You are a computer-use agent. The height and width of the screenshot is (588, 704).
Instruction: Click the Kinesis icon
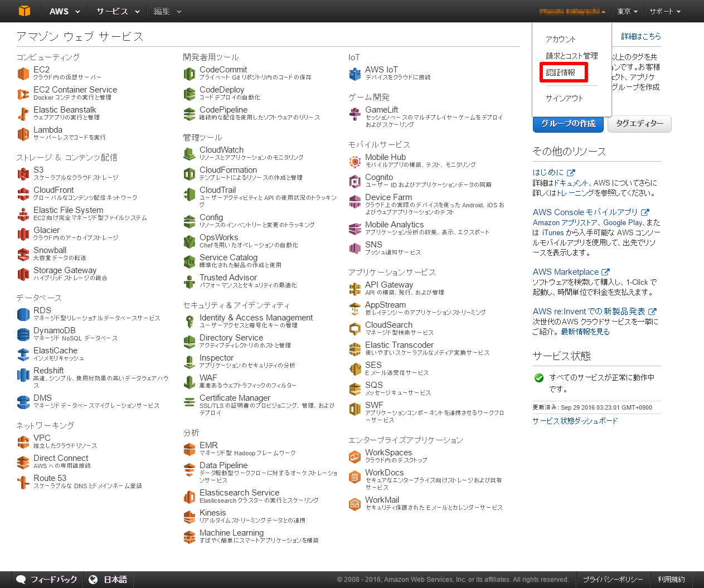pos(189,517)
